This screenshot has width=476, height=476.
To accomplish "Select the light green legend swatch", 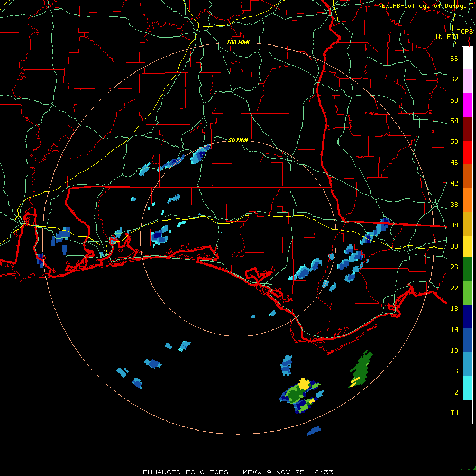I will pyautogui.click(x=467, y=293).
